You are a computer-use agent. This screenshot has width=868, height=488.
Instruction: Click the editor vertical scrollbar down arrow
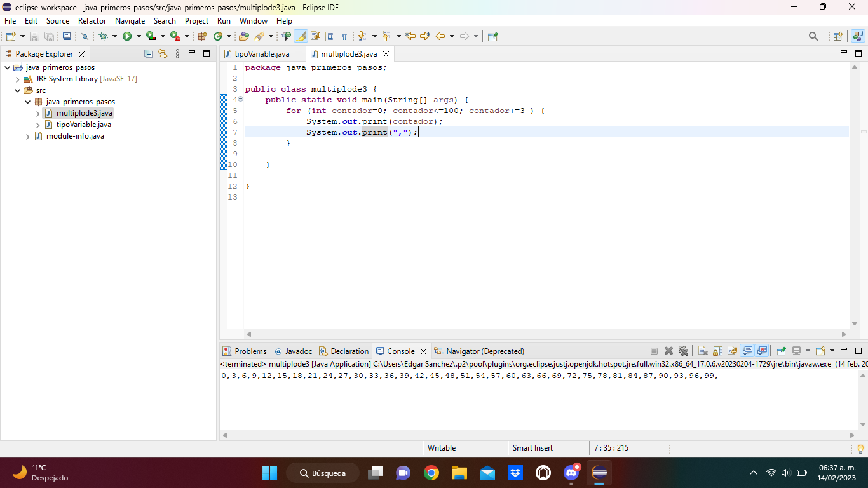[x=855, y=323]
